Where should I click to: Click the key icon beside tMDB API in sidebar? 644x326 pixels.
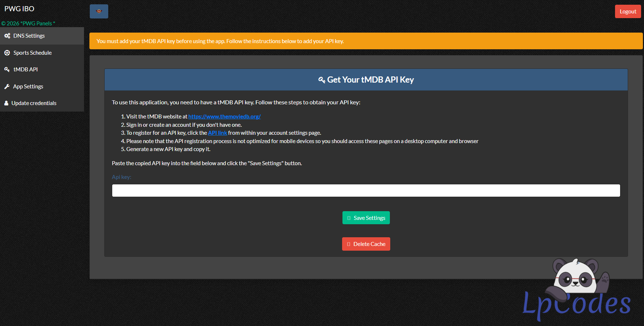[7, 70]
